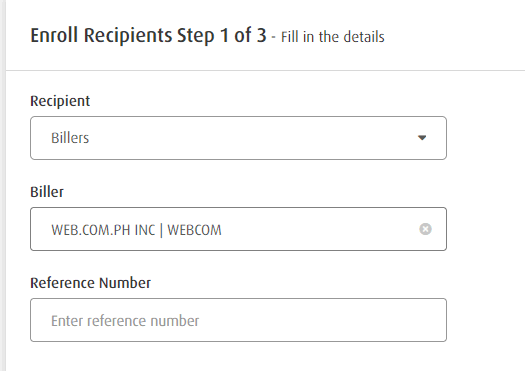Open the Biller selection field
The width and height of the screenshot is (525, 371).
coord(238,229)
